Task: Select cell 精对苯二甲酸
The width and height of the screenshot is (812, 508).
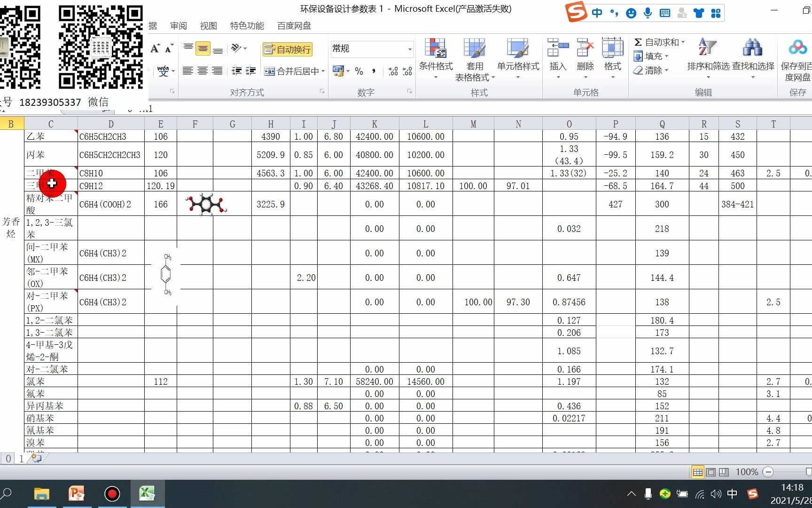Action: [x=51, y=204]
